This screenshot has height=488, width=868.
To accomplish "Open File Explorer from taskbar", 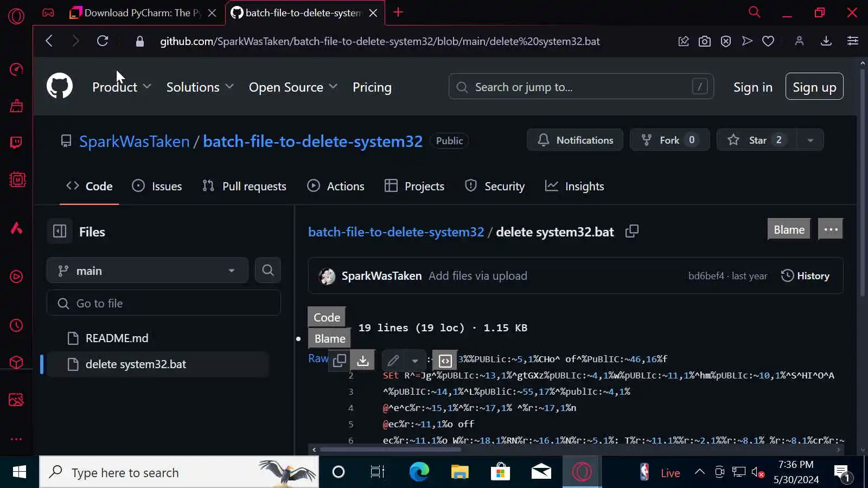I will [x=459, y=472].
